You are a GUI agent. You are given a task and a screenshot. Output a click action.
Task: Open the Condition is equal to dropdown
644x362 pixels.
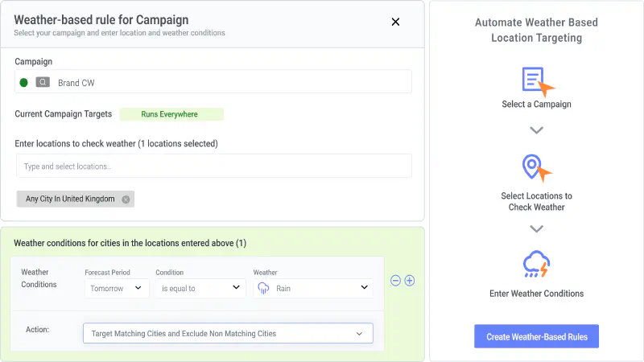point(200,288)
